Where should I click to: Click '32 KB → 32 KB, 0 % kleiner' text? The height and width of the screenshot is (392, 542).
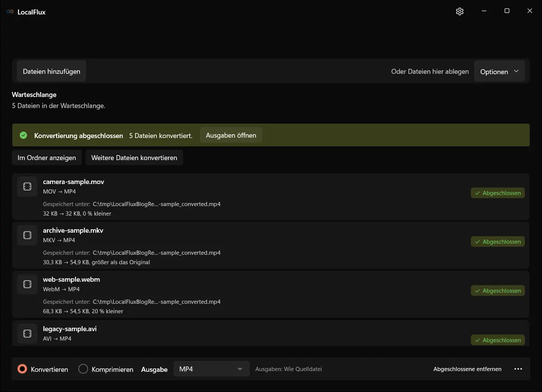click(x=77, y=213)
